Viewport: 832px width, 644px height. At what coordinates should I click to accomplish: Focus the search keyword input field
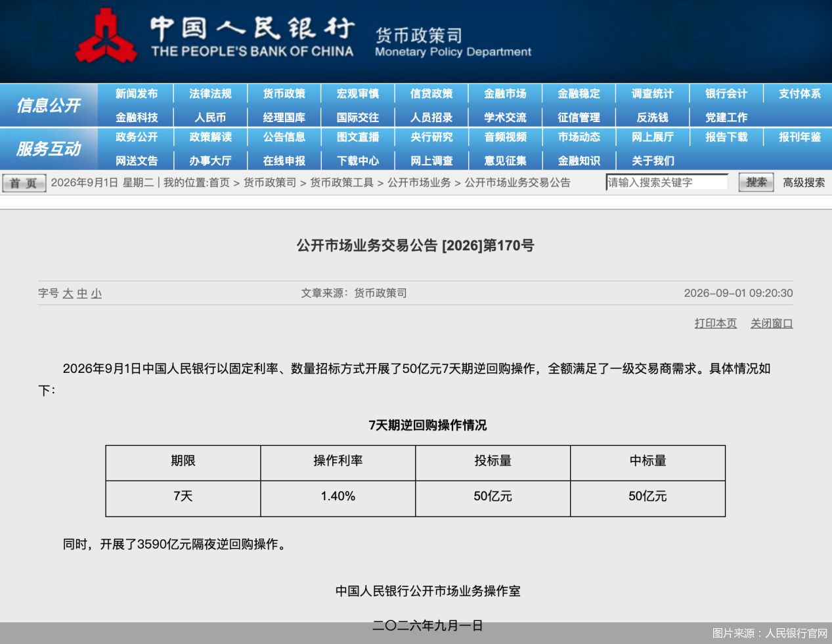pyautogui.click(x=667, y=182)
